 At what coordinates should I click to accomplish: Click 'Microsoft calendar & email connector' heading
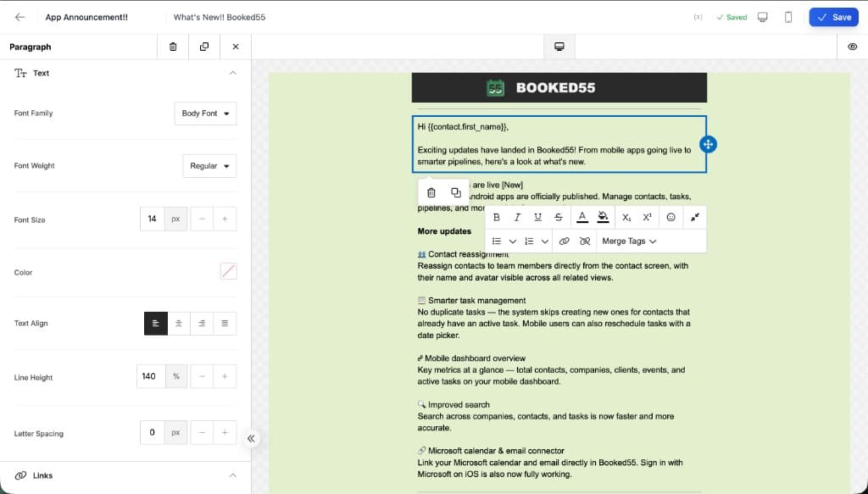[496, 451]
